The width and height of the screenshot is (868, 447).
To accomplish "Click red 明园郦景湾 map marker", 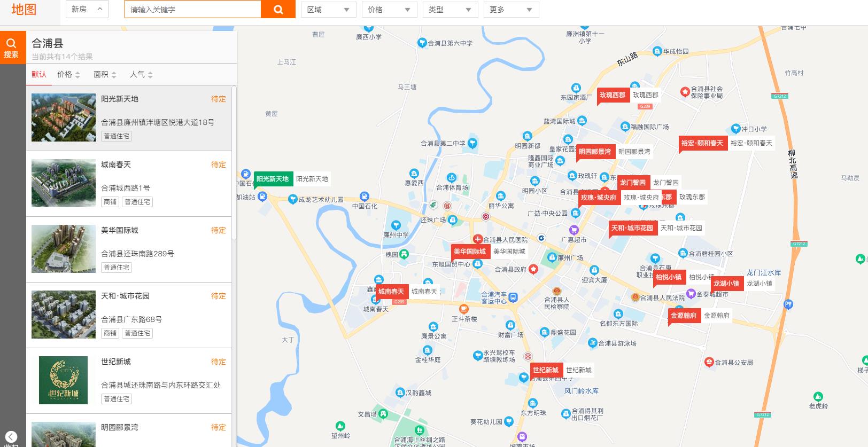I will (x=595, y=152).
